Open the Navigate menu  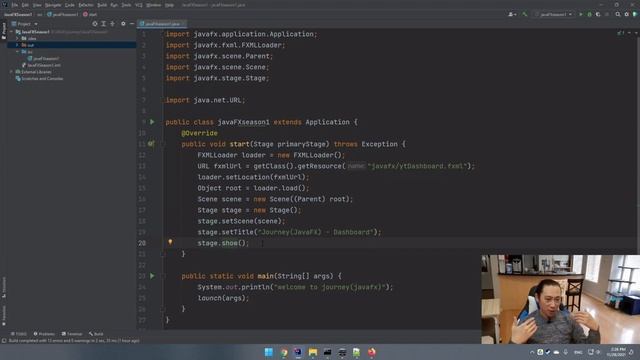[x=53, y=5]
